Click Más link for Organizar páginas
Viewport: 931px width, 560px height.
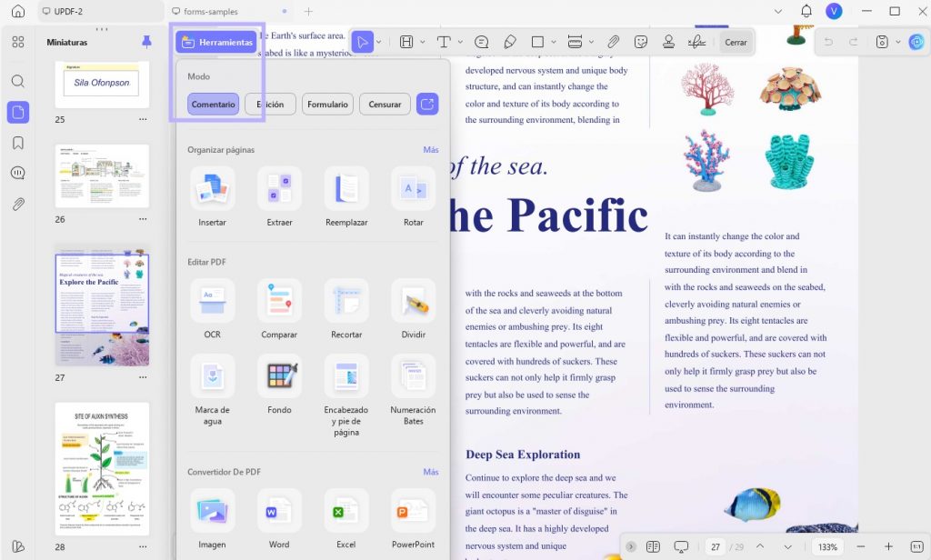point(431,150)
